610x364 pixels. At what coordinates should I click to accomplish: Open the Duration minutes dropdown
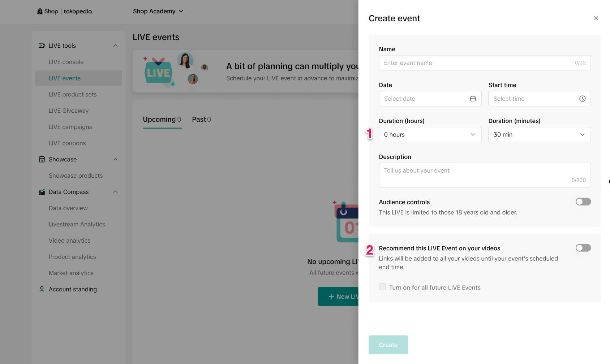[539, 135]
